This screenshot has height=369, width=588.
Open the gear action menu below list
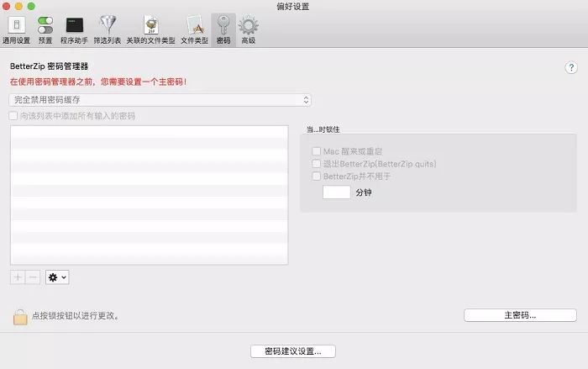[57, 277]
